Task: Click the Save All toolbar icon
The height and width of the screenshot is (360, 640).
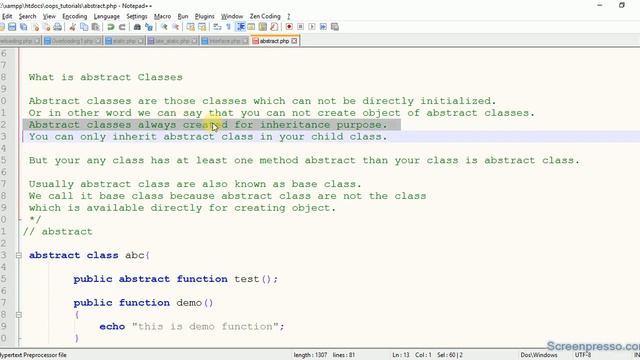Action: click(x=24, y=27)
